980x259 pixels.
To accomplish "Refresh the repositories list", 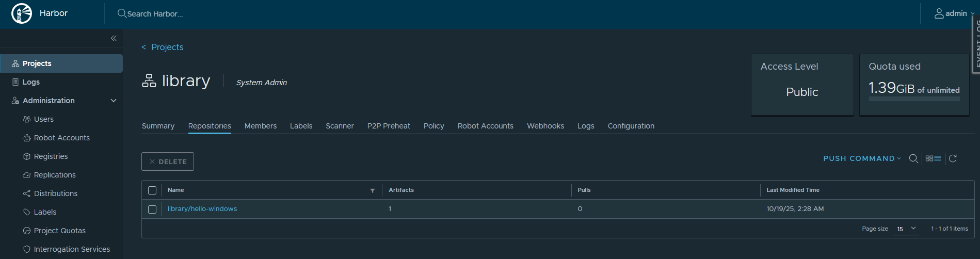I will pyautogui.click(x=953, y=158).
